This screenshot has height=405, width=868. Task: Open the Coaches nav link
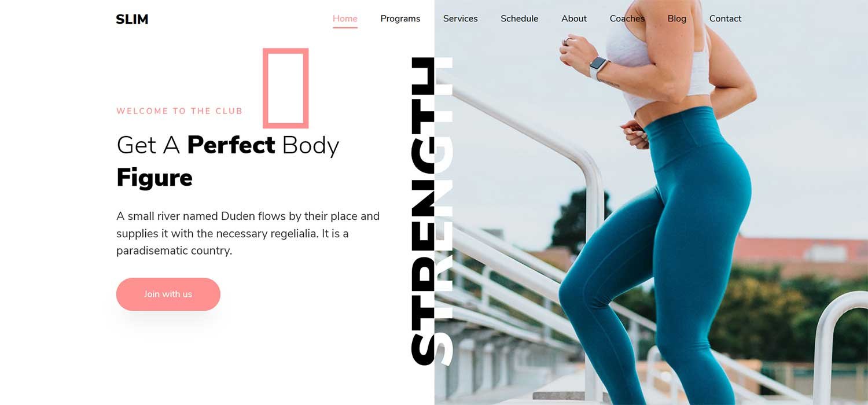627,19
